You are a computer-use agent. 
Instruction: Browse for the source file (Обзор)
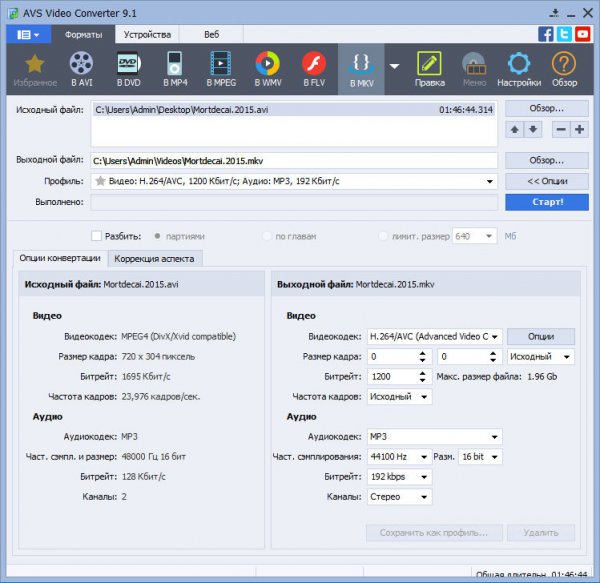click(546, 109)
